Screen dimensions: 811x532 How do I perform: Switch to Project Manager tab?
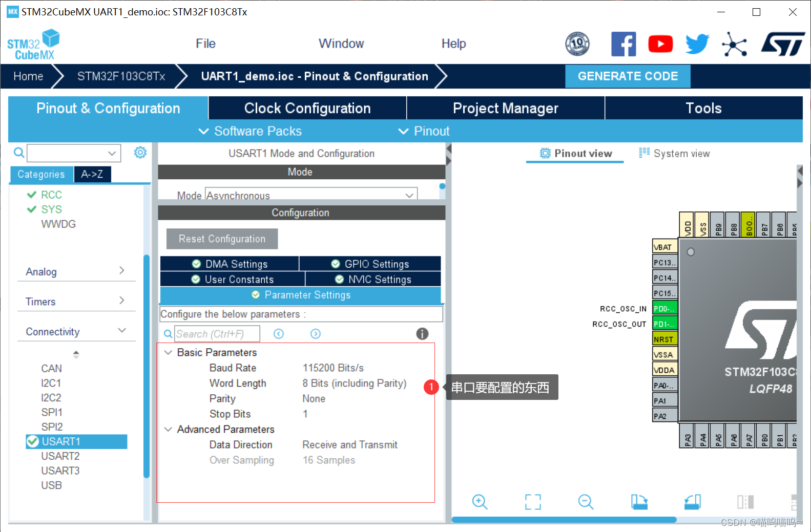tap(506, 108)
